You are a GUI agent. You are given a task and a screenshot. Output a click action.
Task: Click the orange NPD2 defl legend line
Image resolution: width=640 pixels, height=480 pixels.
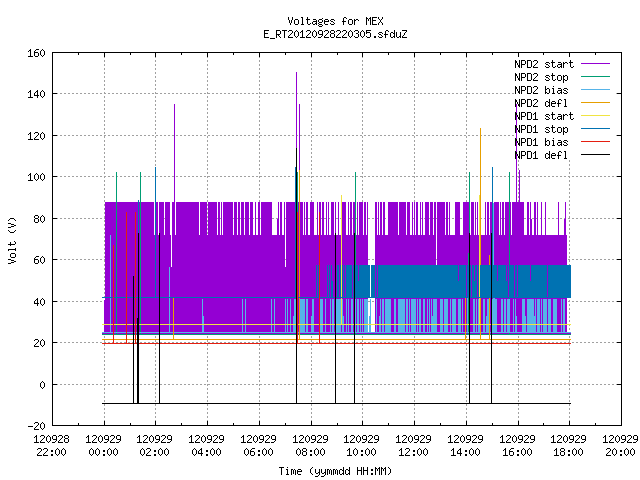[595, 103]
